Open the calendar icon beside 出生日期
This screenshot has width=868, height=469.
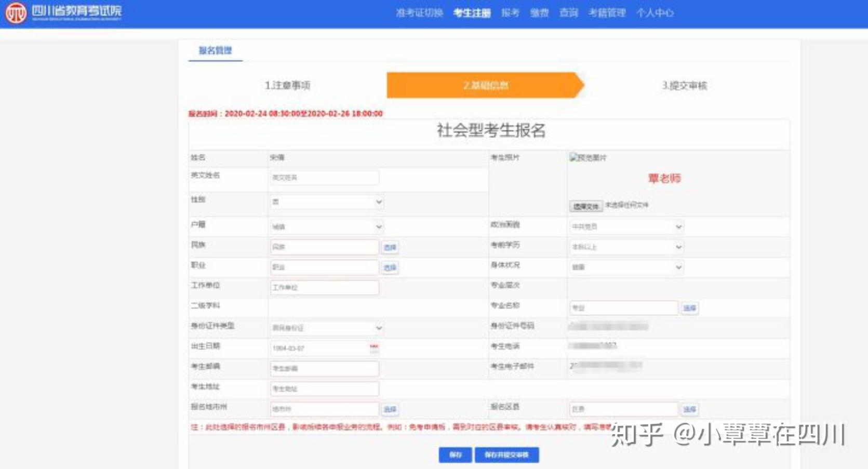click(373, 348)
